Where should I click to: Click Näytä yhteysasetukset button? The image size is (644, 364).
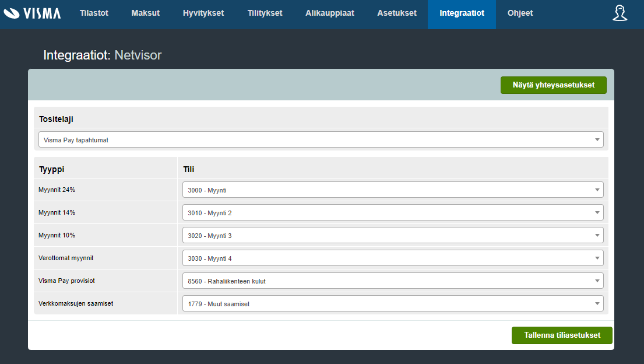(553, 85)
